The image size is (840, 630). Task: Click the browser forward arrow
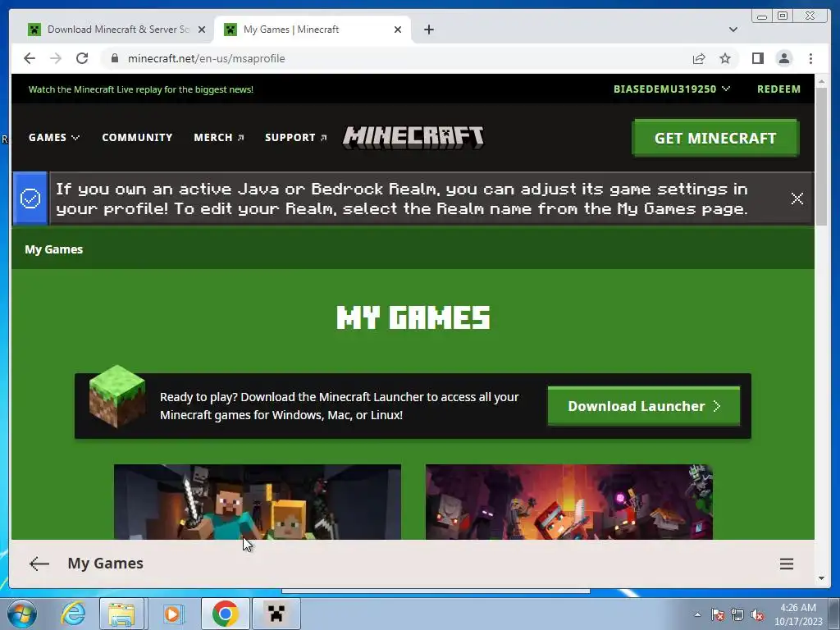pyautogui.click(x=56, y=58)
